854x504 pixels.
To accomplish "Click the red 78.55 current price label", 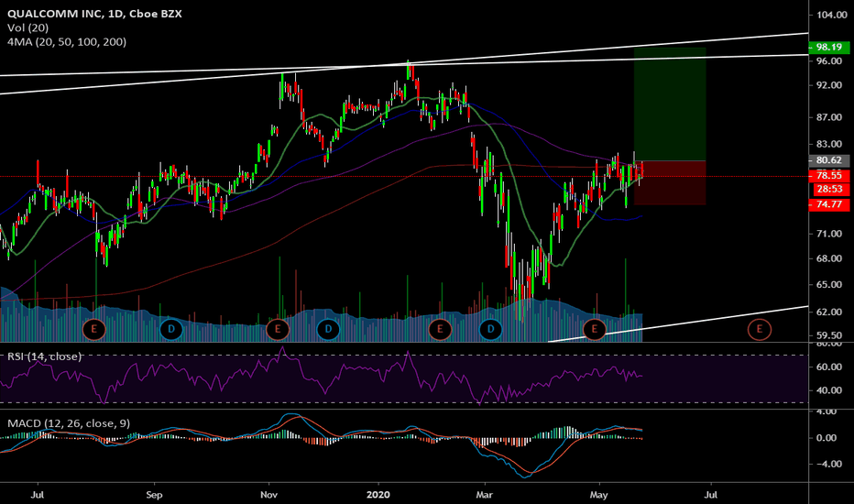I will pyautogui.click(x=828, y=175).
